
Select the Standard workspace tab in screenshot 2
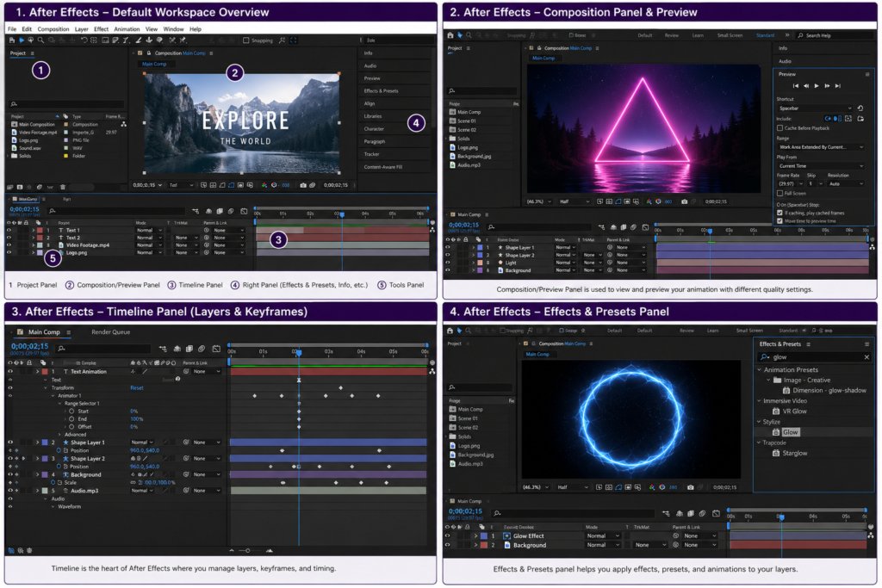[x=765, y=35]
